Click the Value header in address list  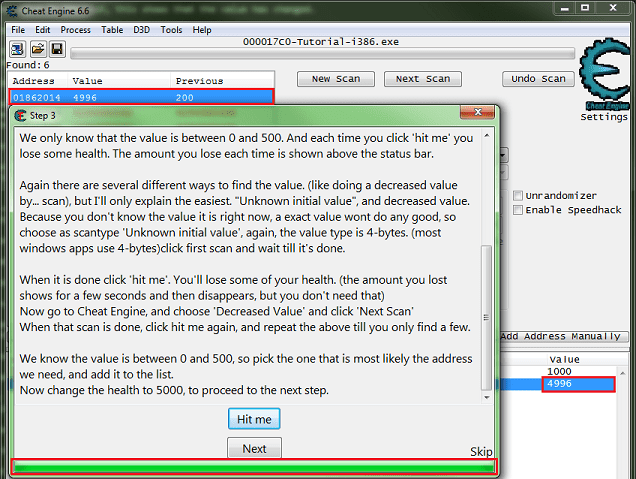click(x=564, y=359)
